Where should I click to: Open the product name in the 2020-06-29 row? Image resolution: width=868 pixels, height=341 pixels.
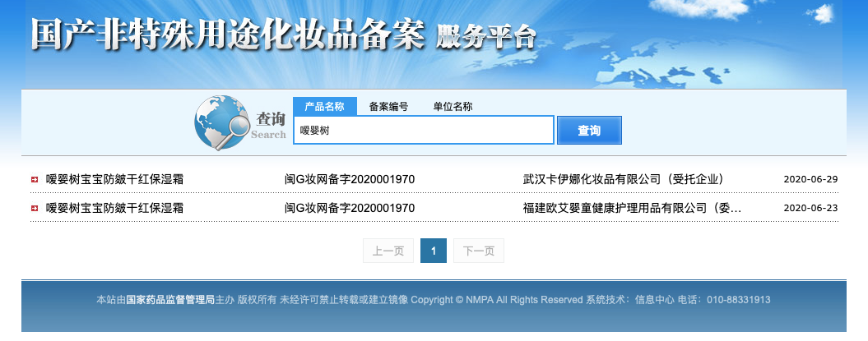click(x=114, y=179)
